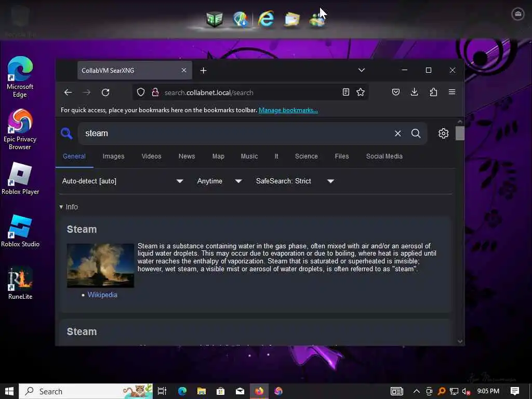Open the green cube icon in top dock

pyautogui.click(x=215, y=19)
